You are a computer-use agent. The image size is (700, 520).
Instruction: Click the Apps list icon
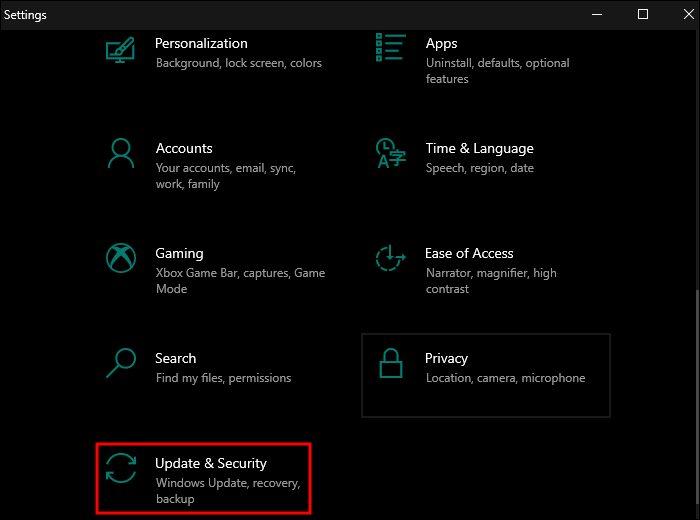point(390,47)
